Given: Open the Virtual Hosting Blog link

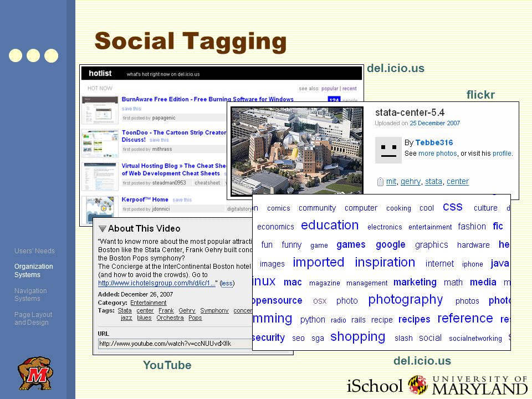Looking at the screenshot, I should point(173,170).
